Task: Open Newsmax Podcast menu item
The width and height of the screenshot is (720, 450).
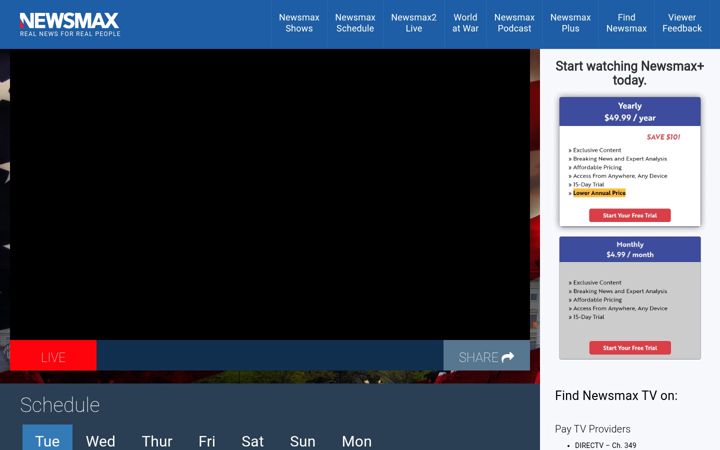Action: coord(514,23)
